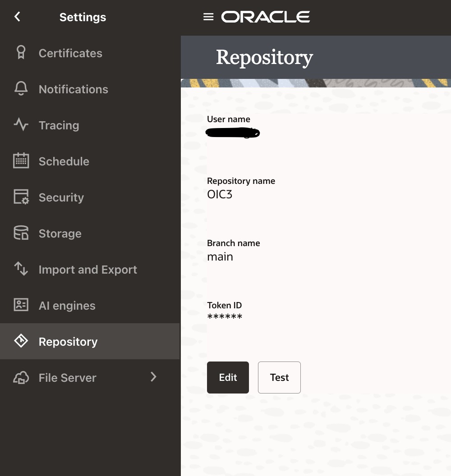This screenshot has height=476, width=451.
Task: Open Import and Export settings
Action: click(x=90, y=270)
